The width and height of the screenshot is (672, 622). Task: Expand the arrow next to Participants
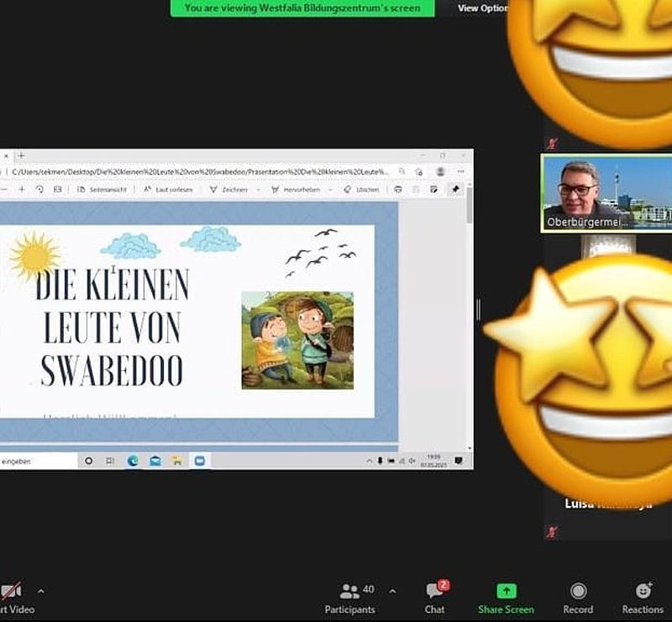pyautogui.click(x=392, y=591)
